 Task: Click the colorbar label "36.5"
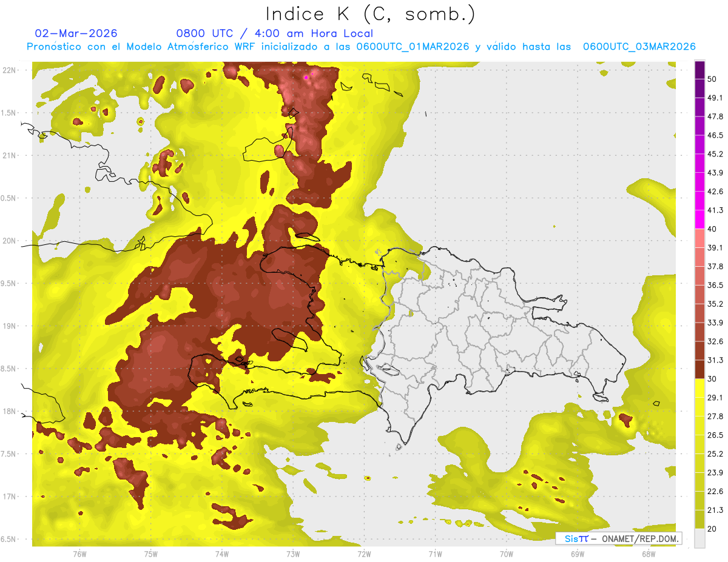click(x=715, y=285)
